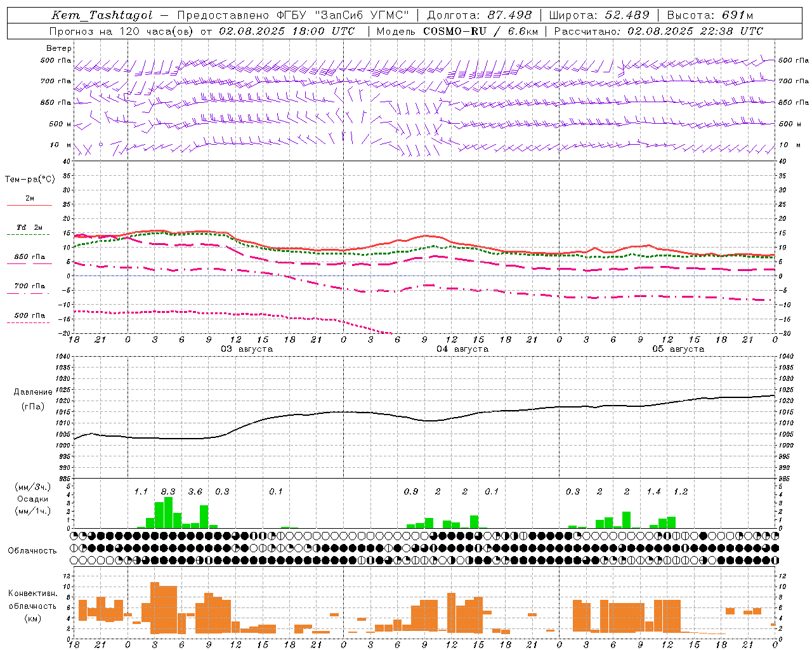Screen dimensions: 812x650
Task: Click the '8.3' precipitation total value
Action: [x=168, y=492]
